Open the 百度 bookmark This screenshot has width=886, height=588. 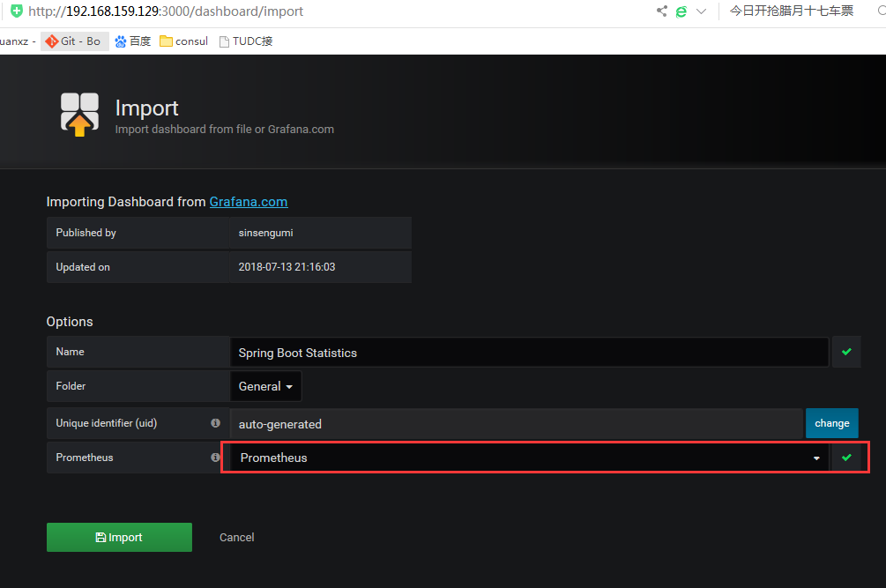(x=133, y=41)
